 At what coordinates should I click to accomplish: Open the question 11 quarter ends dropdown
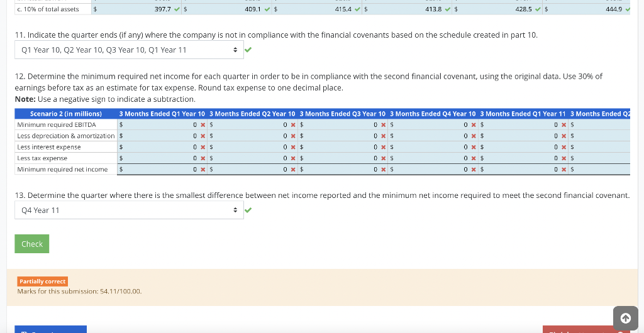click(x=129, y=50)
